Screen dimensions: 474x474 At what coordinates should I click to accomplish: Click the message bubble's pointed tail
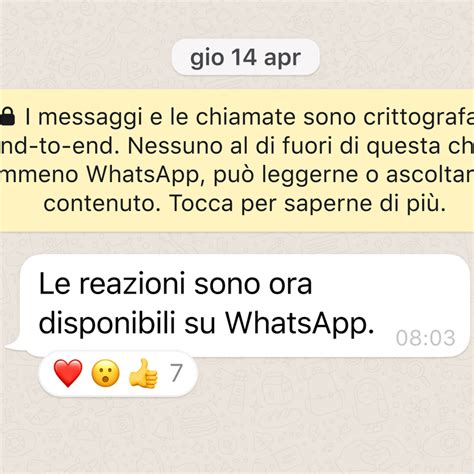[15, 346]
